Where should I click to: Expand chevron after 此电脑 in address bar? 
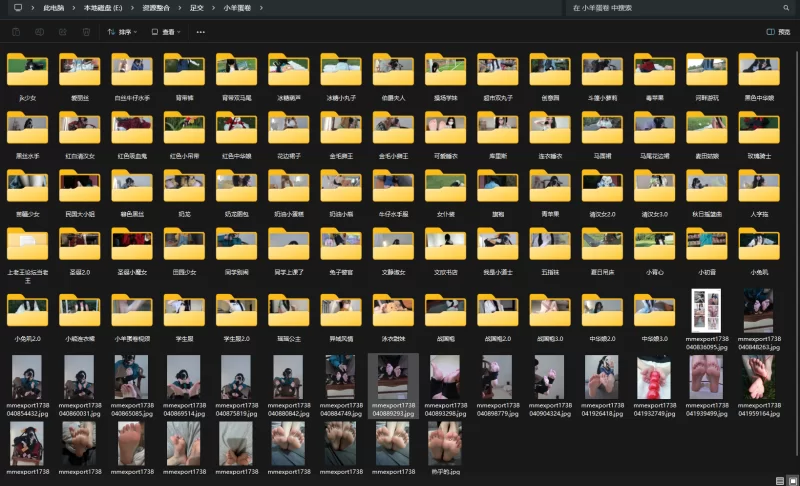coord(73,8)
